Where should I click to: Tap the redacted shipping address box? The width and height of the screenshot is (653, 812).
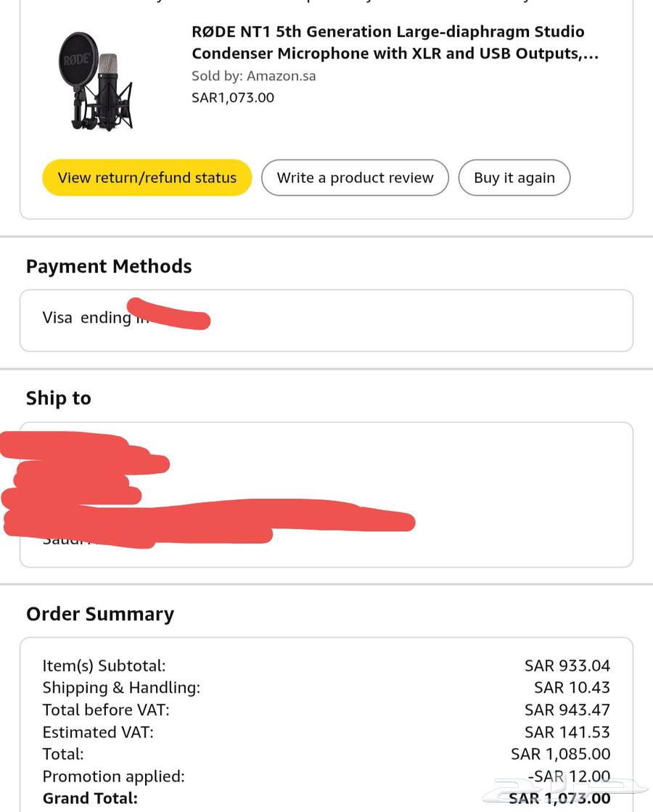pyautogui.click(x=326, y=494)
